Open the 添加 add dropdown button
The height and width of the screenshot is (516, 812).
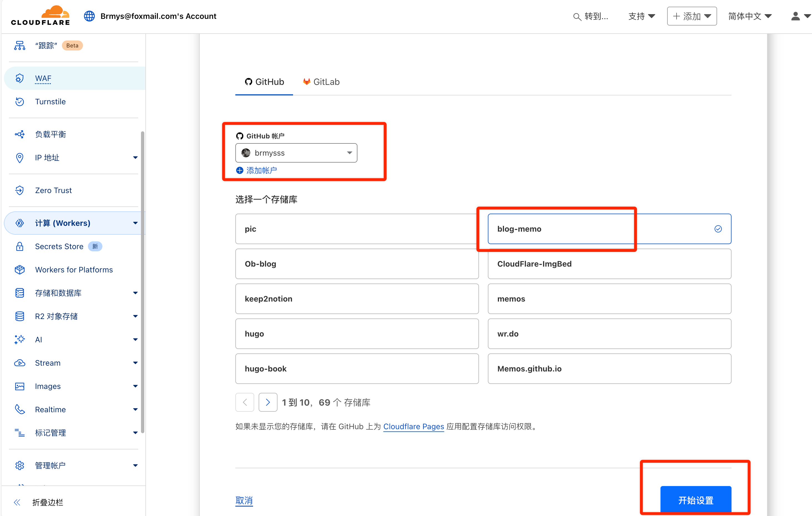coord(692,16)
